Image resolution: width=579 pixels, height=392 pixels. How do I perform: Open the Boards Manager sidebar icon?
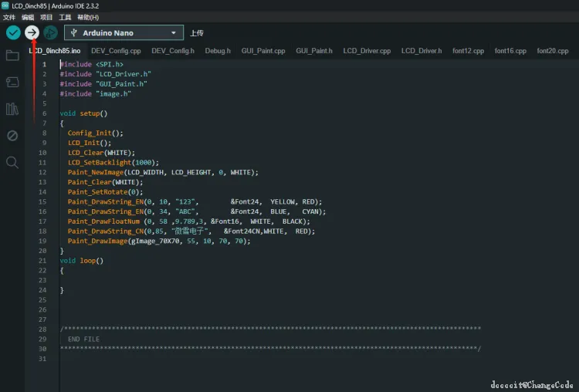coord(12,82)
